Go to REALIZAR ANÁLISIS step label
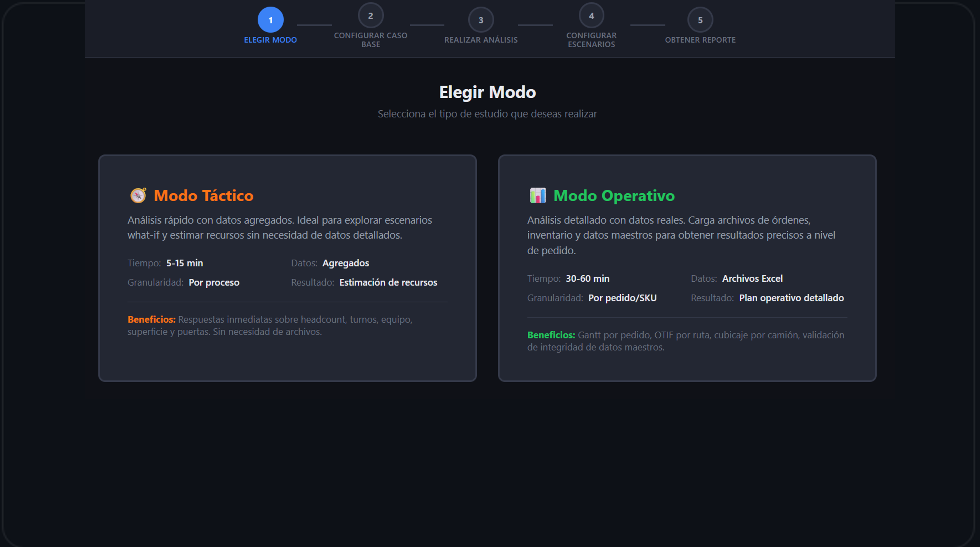The image size is (980, 547). tap(481, 40)
